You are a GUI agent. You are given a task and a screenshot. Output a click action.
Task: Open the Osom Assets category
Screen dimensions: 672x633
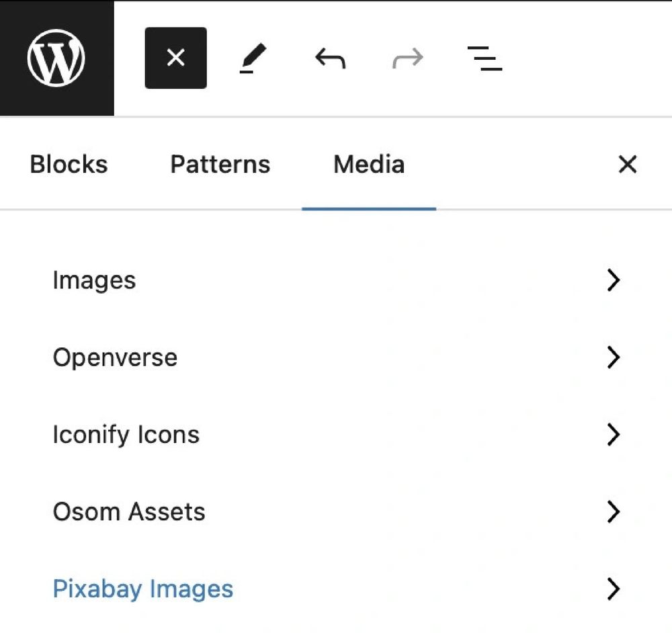(x=128, y=512)
